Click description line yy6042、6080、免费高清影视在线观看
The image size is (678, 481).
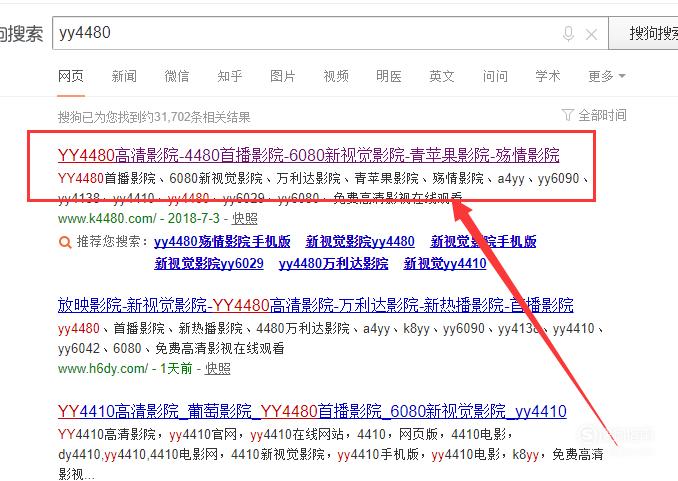(171, 348)
